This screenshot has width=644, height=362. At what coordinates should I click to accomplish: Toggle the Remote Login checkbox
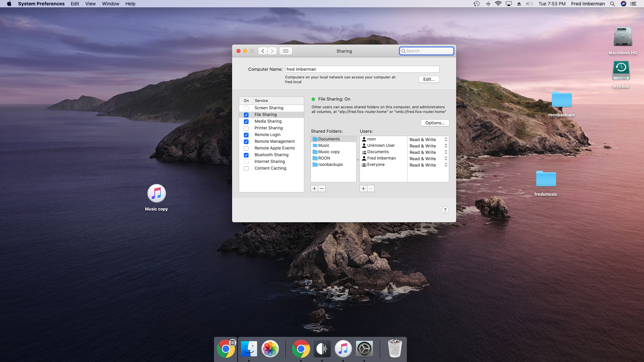pyautogui.click(x=246, y=135)
